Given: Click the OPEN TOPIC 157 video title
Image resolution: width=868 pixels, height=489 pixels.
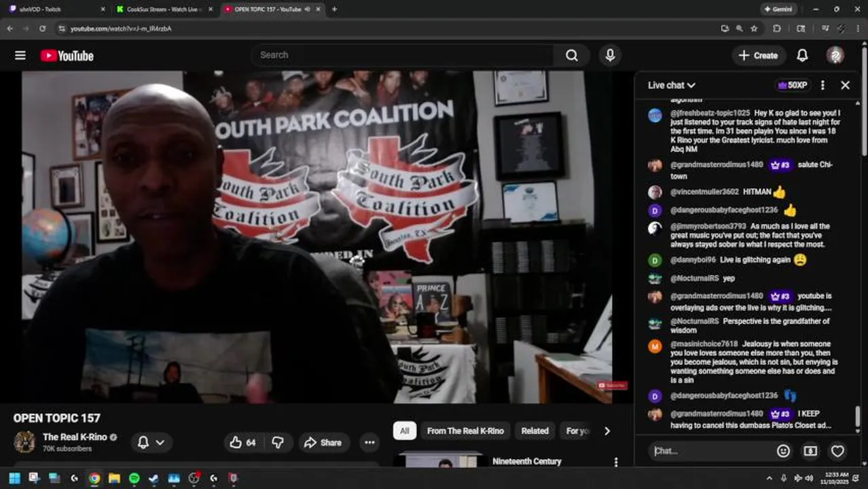Looking at the screenshot, I should coord(57,418).
